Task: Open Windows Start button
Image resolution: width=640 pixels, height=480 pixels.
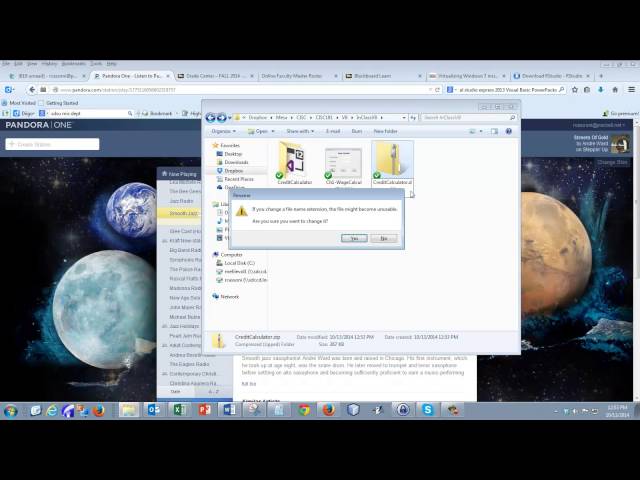Action: coord(11,410)
